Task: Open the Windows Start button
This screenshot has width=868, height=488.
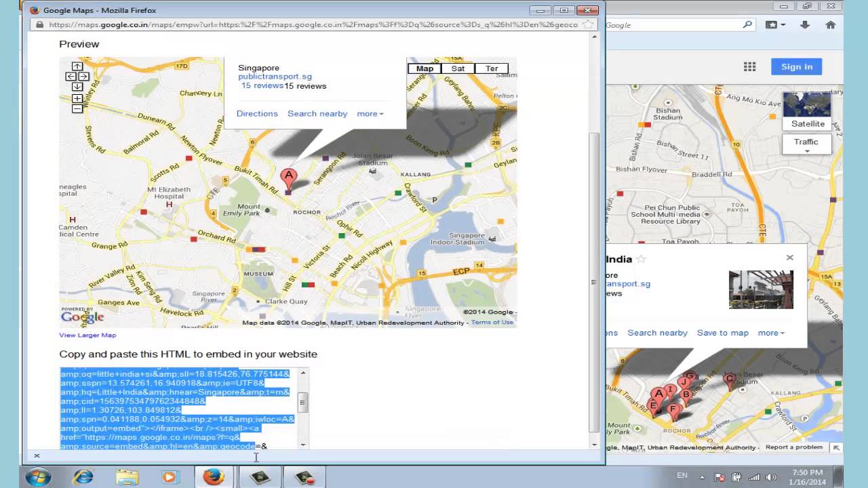Action: point(38,476)
